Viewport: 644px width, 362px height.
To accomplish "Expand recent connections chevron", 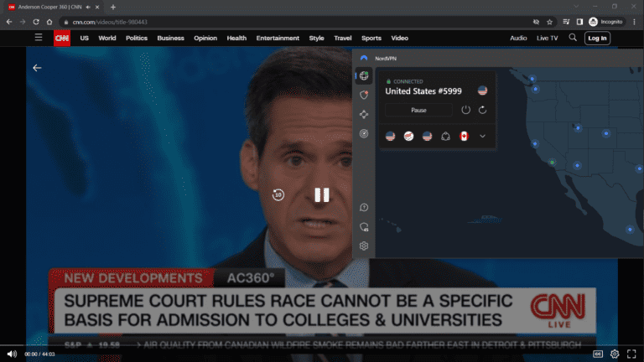I will coord(483,137).
